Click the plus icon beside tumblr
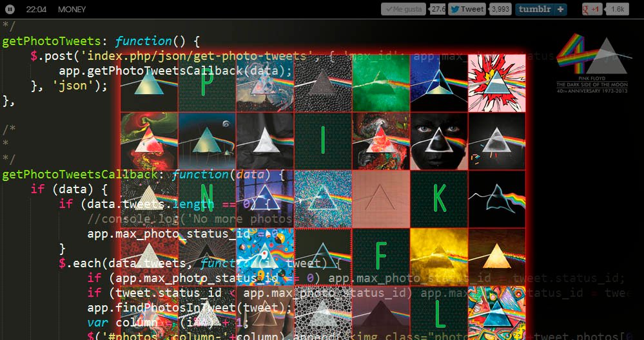Image resolution: width=644 pixels, height=340 pixels. tap(561, 10)
